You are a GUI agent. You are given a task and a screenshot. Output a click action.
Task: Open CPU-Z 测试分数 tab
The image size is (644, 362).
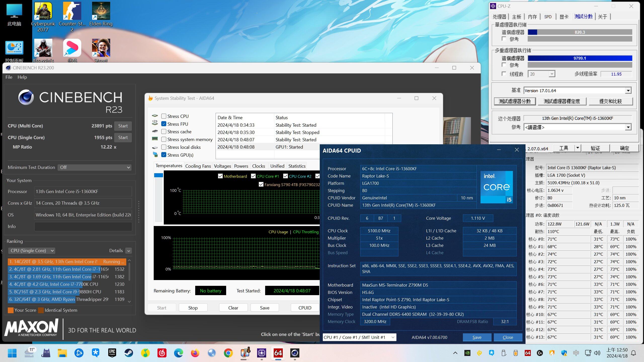pos(583,16)
